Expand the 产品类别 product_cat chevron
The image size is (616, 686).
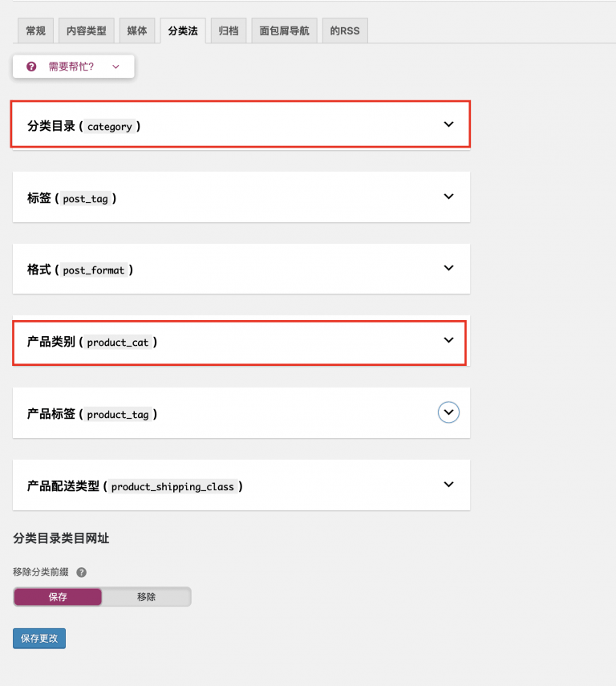coord(448,340)
